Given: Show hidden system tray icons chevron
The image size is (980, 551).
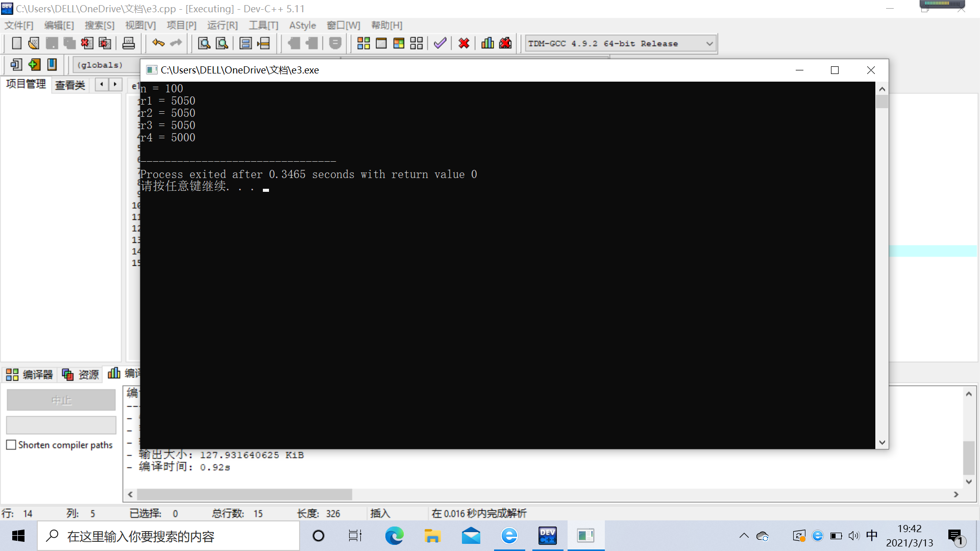Looking at the screenshot, I should coord(744,536).
